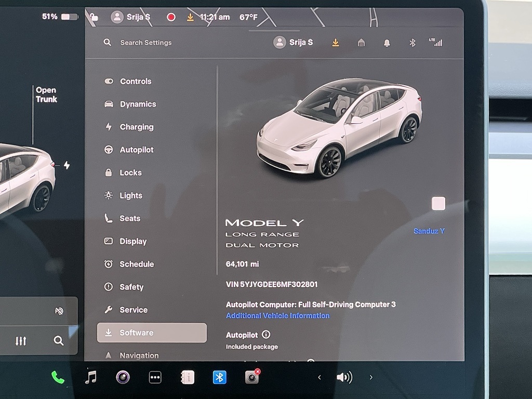Screen dimensions: 532x399
Task: Click the white paint color swatch
Action: [438, 204]
